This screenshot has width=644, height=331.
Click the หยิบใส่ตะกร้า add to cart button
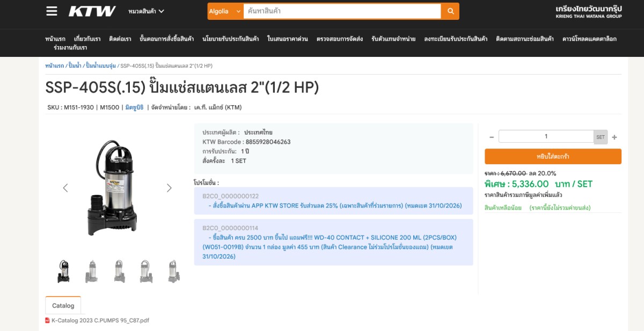click(553, 157)
